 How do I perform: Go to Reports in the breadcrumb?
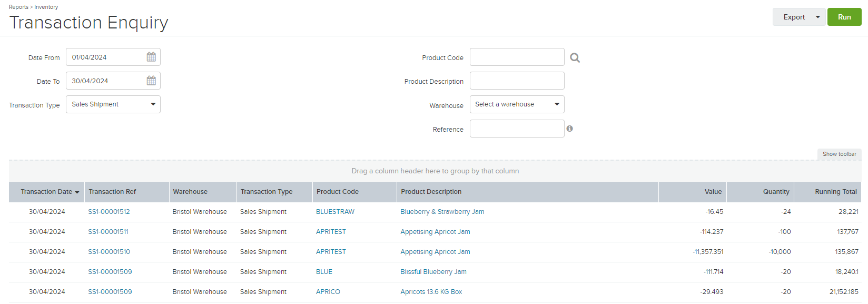coord(18,7)
